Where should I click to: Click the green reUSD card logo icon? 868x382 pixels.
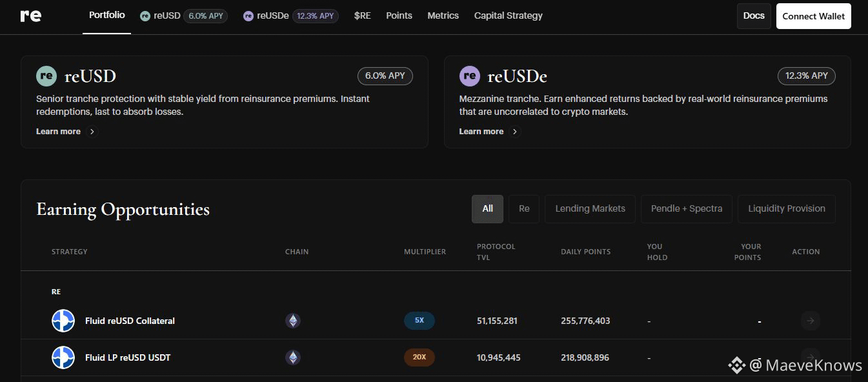pos(46,76)
